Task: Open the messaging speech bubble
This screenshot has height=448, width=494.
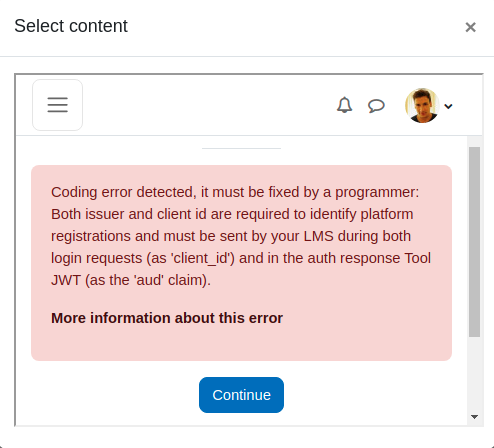Action: [376, 106]
